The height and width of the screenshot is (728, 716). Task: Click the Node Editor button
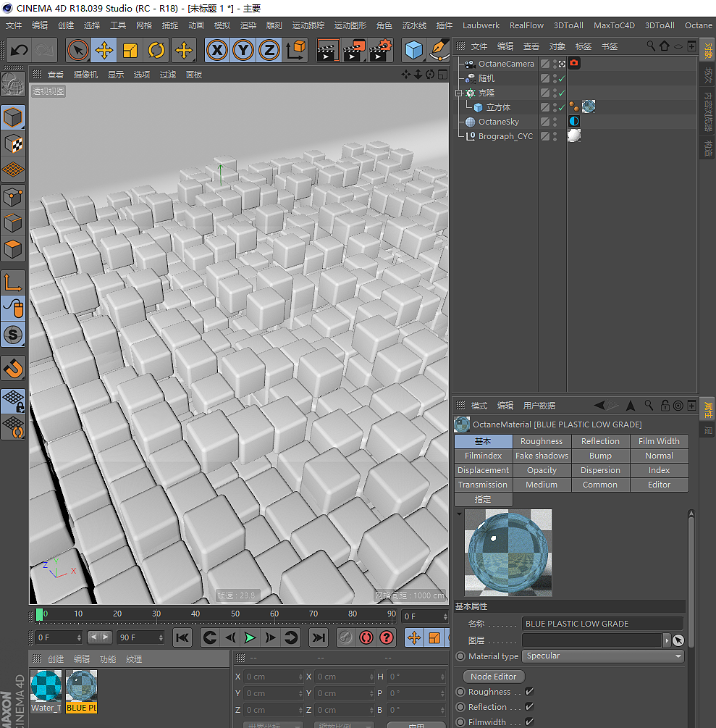click(493, 676)
